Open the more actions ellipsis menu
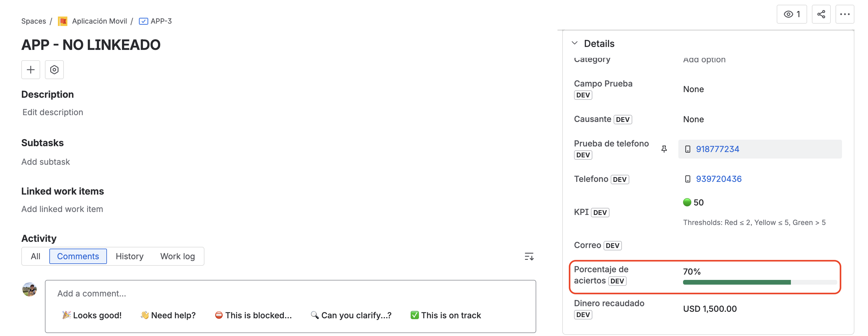Viewport: 868px width, 336px height. pos(844,14)
